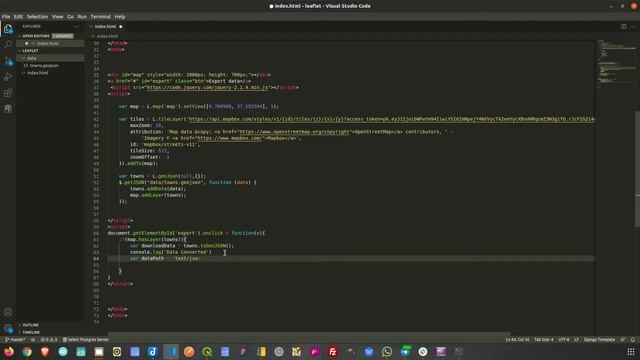Launch Firefox from the dock
This screenshot has width=640, height=360.
[9, 351]
